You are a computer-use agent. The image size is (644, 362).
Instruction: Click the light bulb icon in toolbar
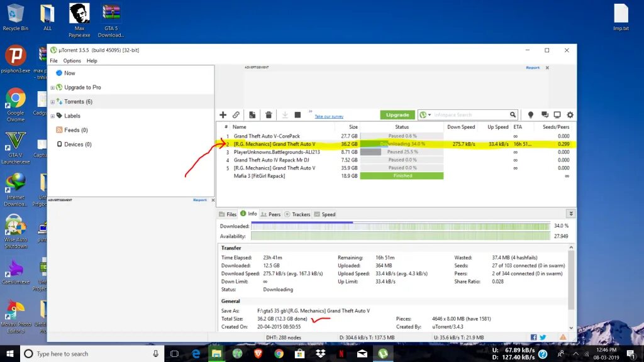tap(531, 115)
